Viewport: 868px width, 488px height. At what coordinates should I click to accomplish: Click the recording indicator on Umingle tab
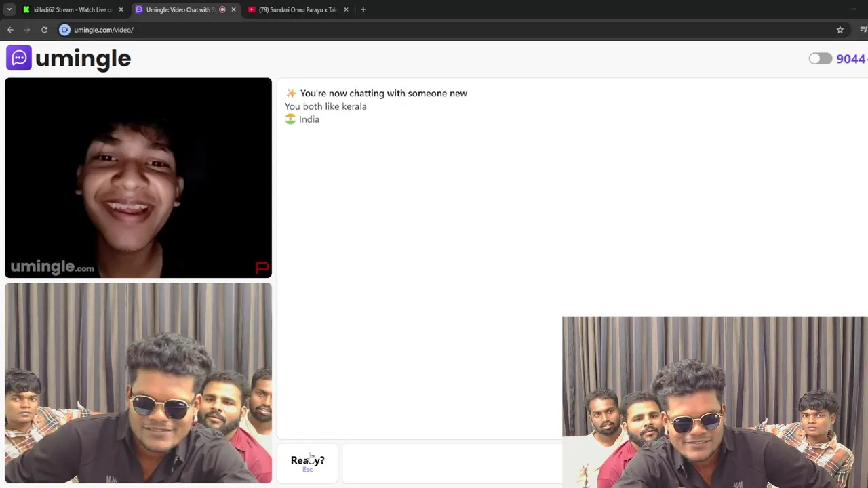tap(222, 9)
